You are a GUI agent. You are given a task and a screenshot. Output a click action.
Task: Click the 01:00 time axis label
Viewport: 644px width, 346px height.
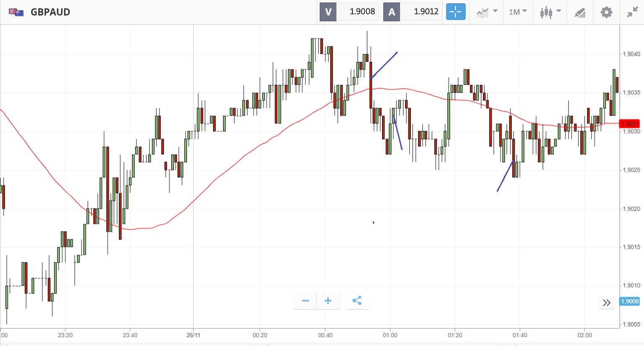click(390, 335)
